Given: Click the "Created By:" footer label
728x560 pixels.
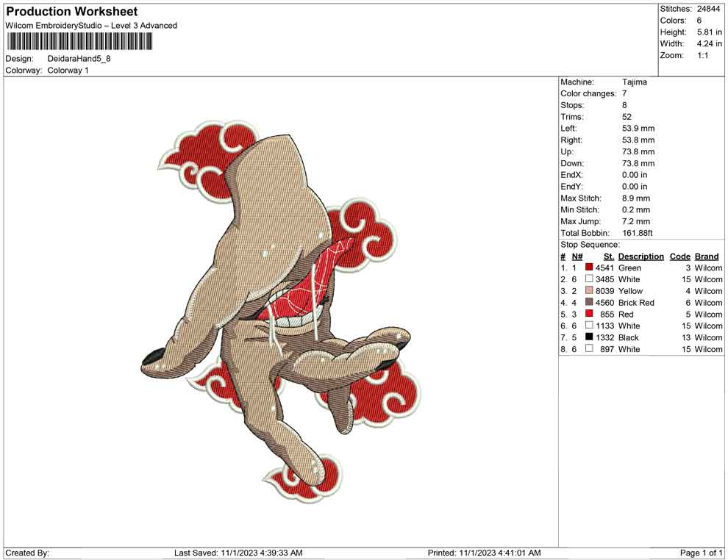Looking at the screenshot, I should click(27, 553).
